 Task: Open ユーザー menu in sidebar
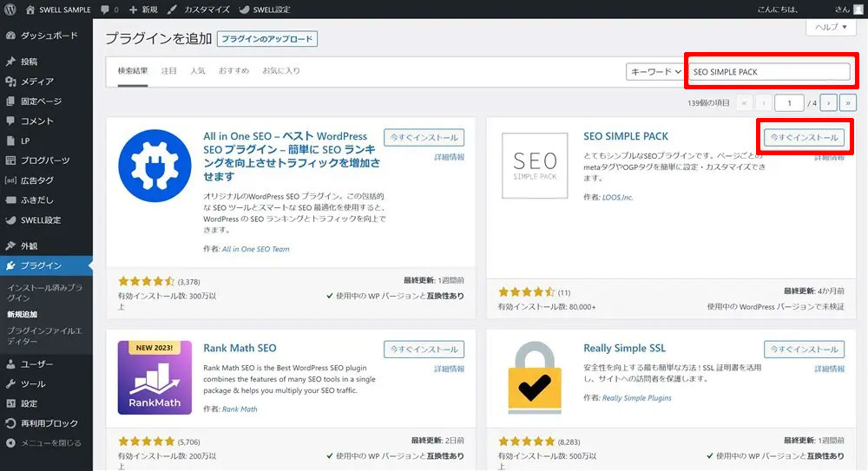coord(36,364)
